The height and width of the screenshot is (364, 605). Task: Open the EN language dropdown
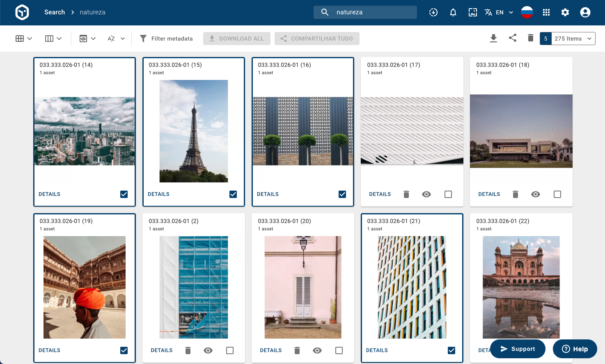(x=505, y=12)
